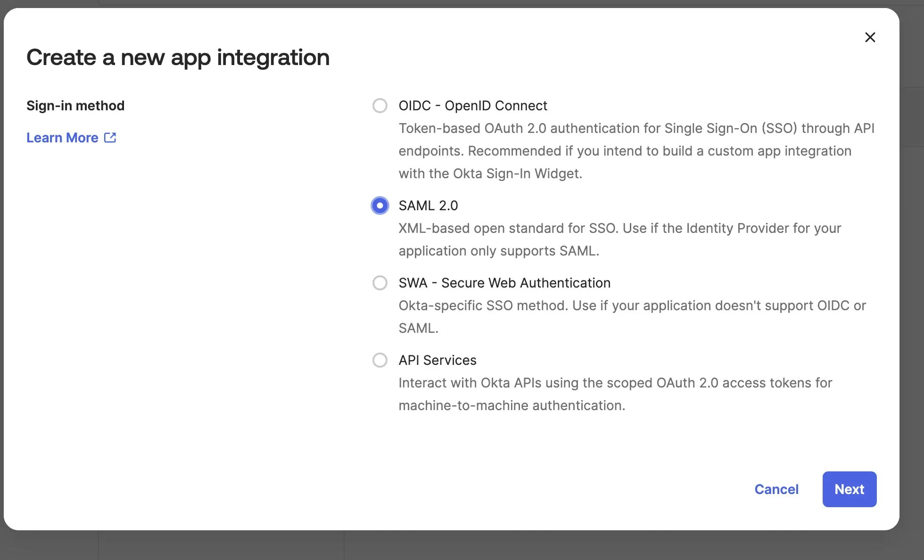Viewport: 924px width, 560px height.
Task: Select the SAML 2.0 radio button
Action: pyautogui.click(x=380, y=206)
